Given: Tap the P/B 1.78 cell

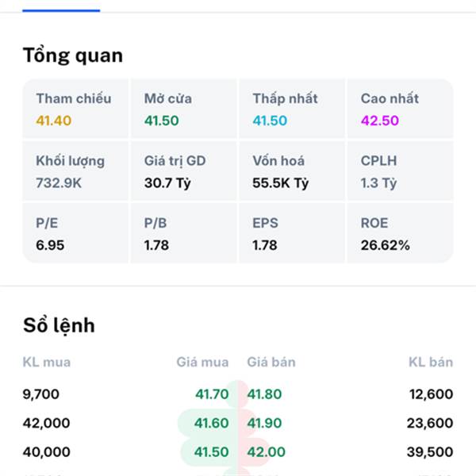Looking at the screenshot, I should pyautogui.click(x=184, y=233).
